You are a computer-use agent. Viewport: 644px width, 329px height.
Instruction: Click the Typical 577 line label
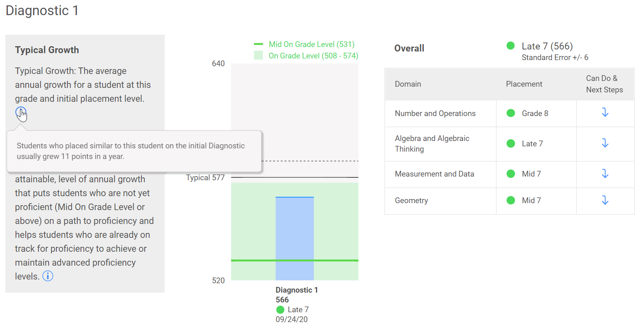click(x=205, y=177)
